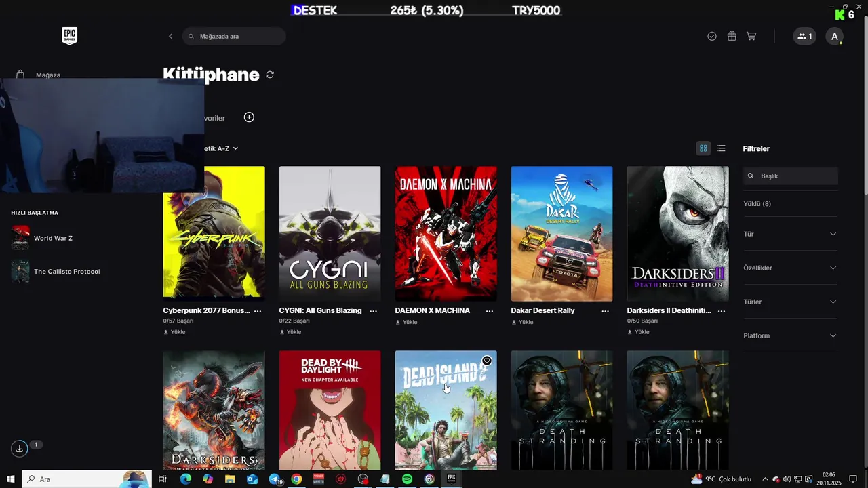Click the DAEMON X MACHINA title text
Image resolution: width=868 pixels, height=488 pixels.
point(432,310)
